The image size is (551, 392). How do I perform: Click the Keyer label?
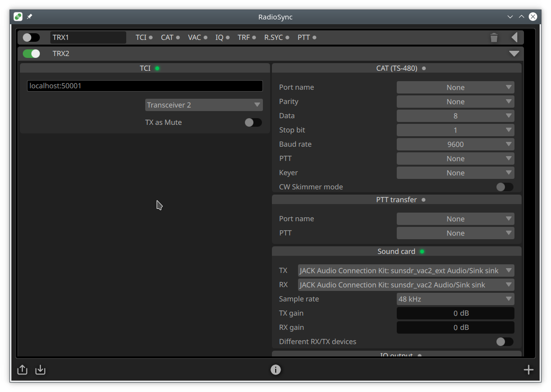tap(289, 173)
